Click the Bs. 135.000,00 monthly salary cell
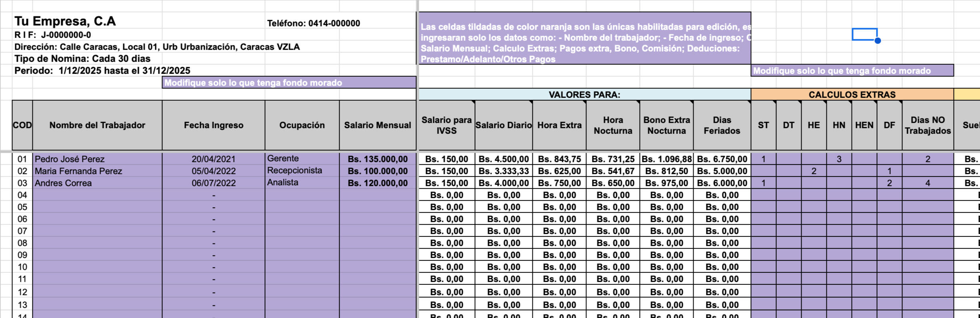This screenshot has height=318, width=980. (x=378, y=159)
